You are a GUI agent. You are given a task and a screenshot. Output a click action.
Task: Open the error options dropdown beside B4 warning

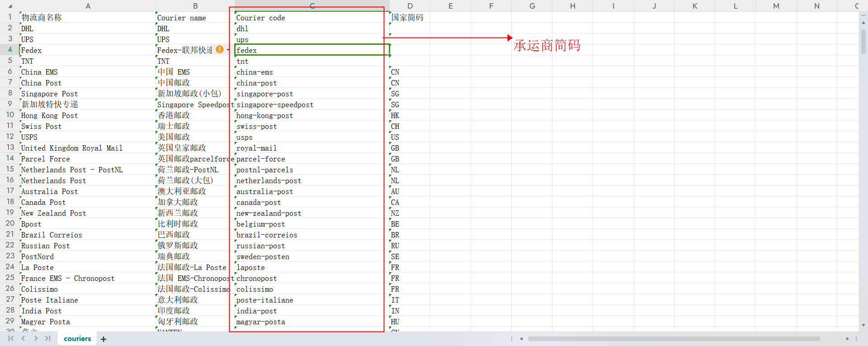pos(228,50)
